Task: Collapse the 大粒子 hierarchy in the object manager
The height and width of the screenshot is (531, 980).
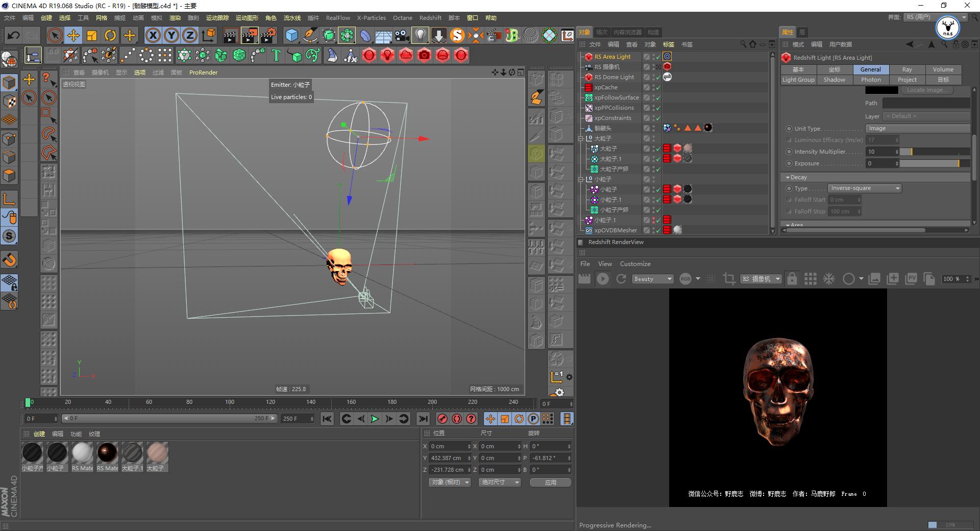Action: point(581,138)
